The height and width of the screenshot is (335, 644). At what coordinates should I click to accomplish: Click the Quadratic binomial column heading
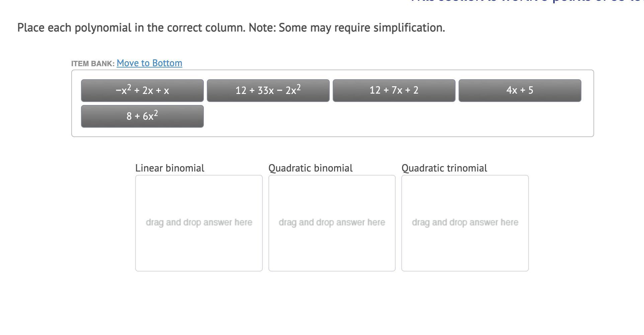pos(311,168)
